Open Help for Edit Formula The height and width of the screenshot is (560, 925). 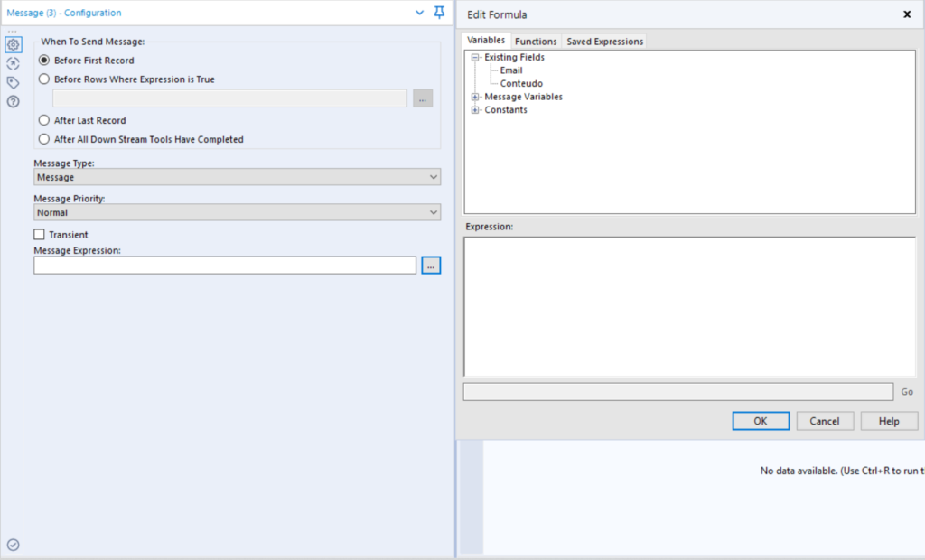click(889, 421)
